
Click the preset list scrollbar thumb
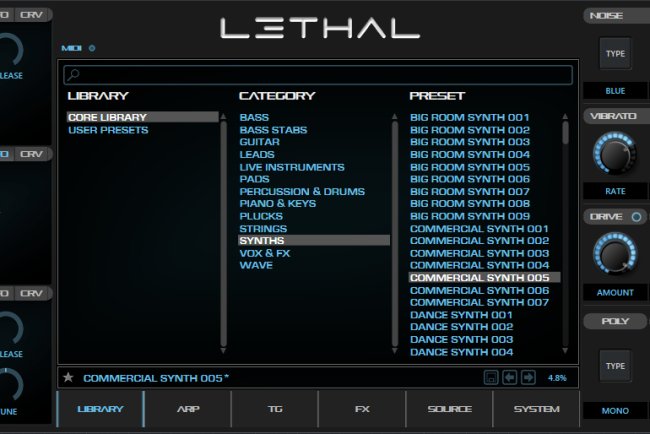click(x=565, y=133)
